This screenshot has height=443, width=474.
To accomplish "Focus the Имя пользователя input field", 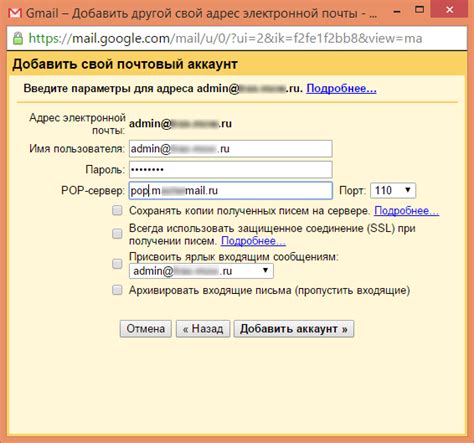I will click(x=231, y=149).
